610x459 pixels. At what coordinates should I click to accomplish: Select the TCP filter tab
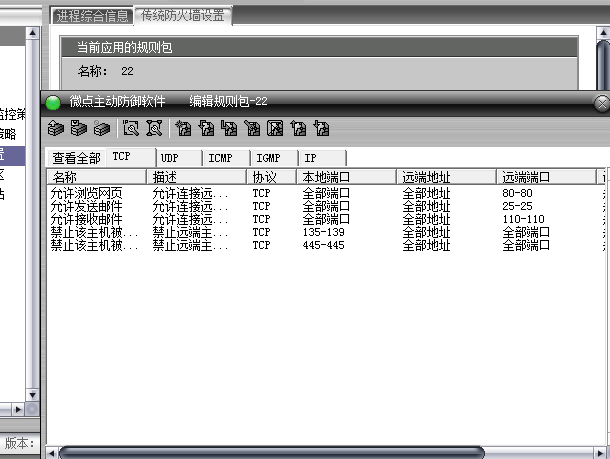point(131,157)
